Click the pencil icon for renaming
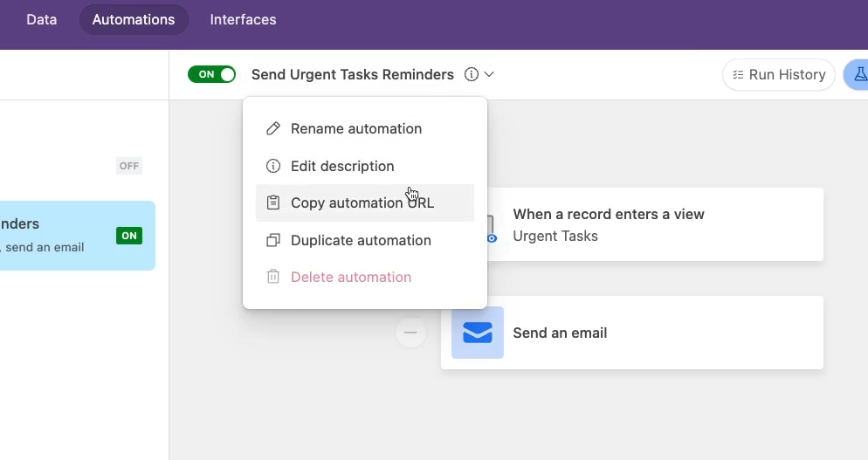 (273, 128)
